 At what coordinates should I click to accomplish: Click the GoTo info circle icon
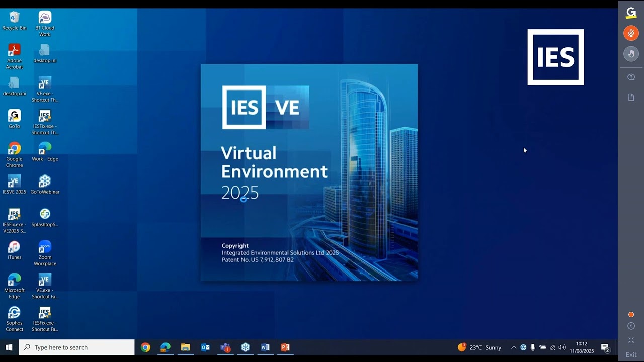pyautogui.click(x=631, y=326)
